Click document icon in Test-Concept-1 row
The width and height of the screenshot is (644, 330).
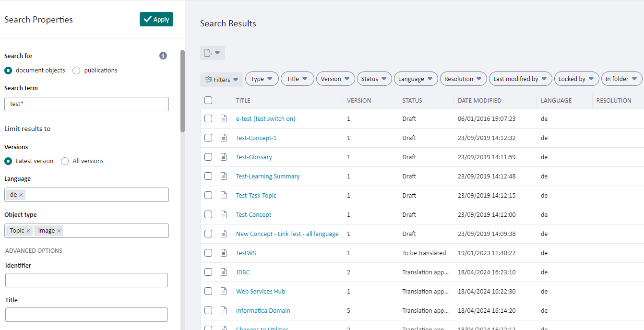223,138
